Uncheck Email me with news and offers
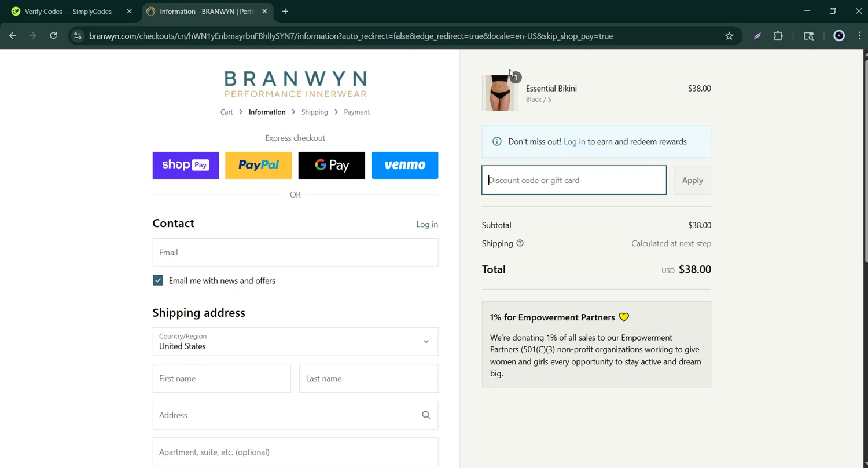Image resolution: width=868 pixels, height=468 pixels. pyautogui.click(x=158, y=280)
